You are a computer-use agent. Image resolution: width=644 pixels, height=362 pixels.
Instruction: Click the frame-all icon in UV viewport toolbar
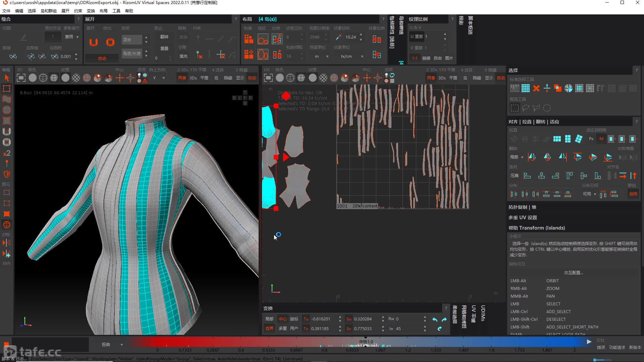pos(268,78)
